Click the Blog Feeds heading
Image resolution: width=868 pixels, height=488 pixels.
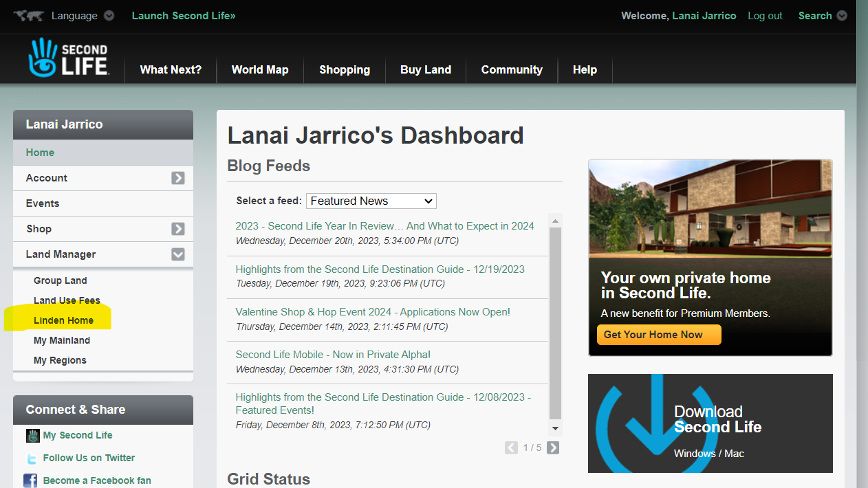coord(268,166)
